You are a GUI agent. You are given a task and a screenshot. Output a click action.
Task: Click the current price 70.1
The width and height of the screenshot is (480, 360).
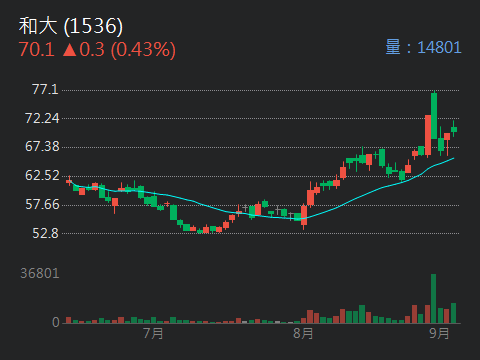(37, 49)
